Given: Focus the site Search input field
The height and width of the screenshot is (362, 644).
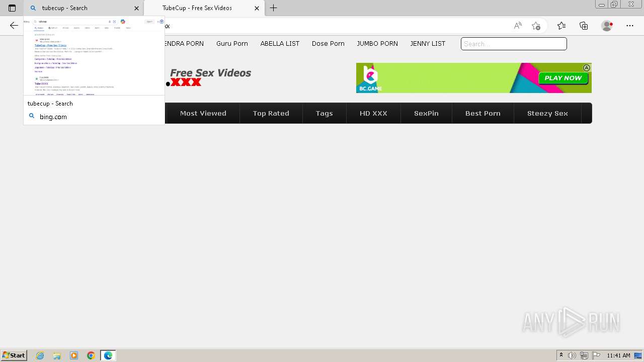Looking at the screenshot, I should pos(514,44).
